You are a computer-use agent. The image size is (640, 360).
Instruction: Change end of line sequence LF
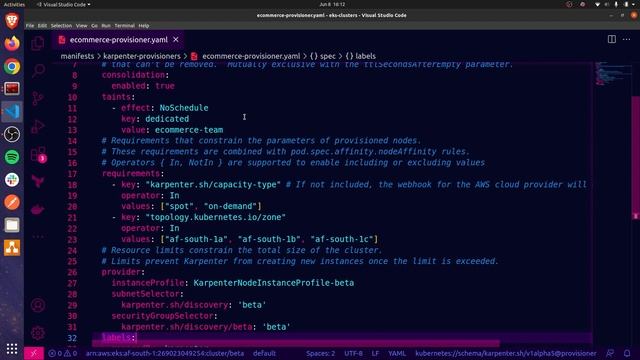pyautogui.click(x=375, y=353)
